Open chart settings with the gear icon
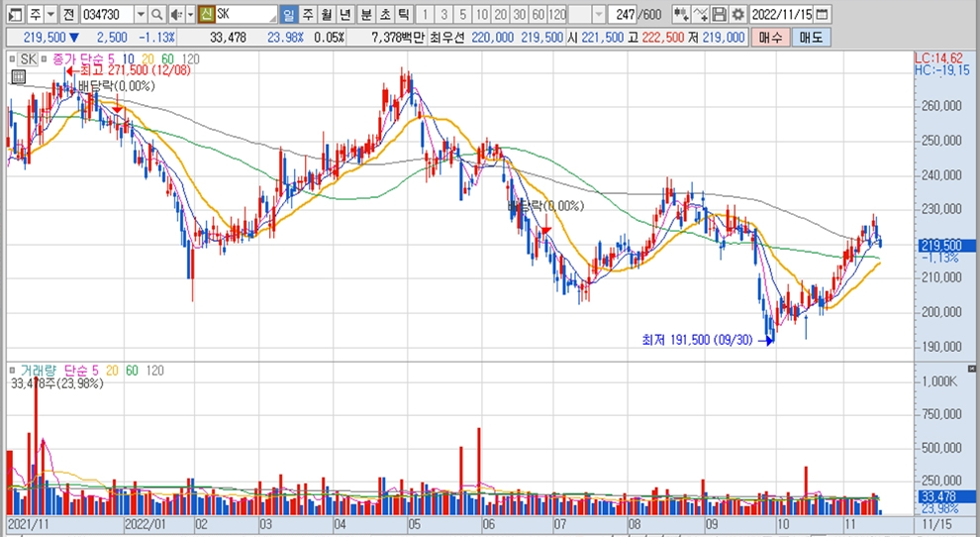Image resolution: width=980 pixels, height=537 pixels. [x=737, y=15]
